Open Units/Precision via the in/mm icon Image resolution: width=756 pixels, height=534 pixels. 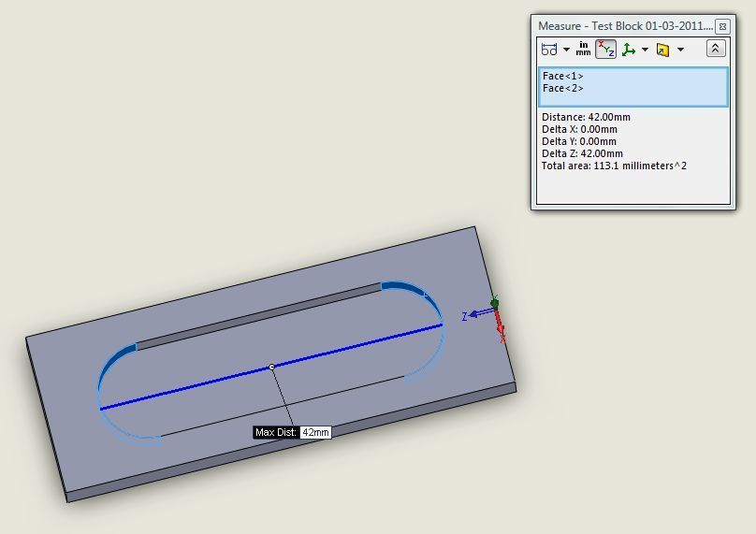click(584, 49)
